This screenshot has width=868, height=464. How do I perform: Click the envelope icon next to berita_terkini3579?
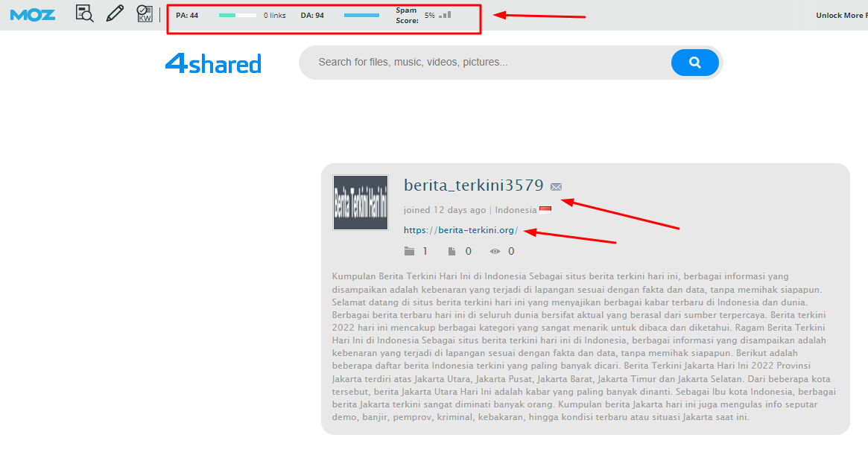557,185
